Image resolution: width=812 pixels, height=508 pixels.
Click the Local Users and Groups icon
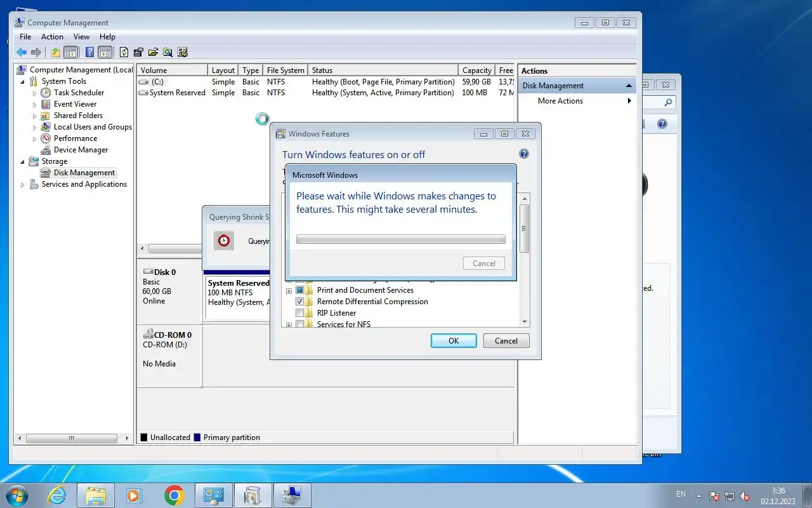point(46,127)
